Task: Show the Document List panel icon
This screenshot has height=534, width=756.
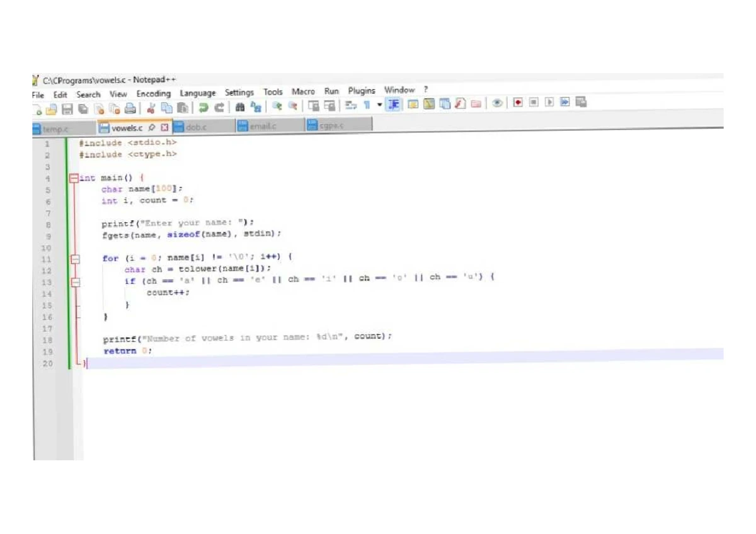Action: coord(445,104)
